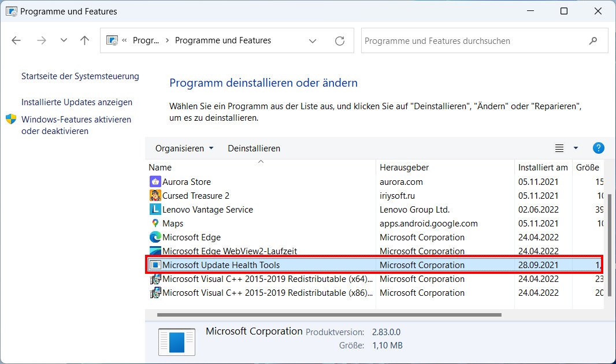Click the Cursed Treasure 2 icon

click(155, 195)
